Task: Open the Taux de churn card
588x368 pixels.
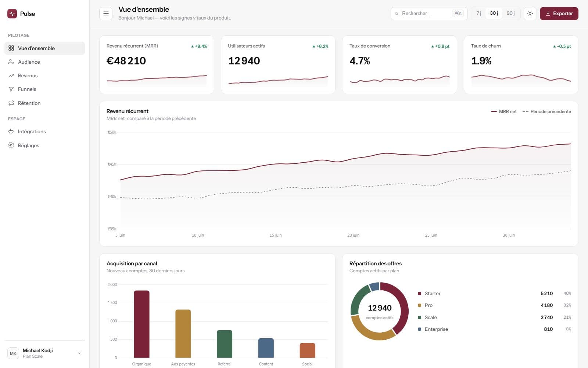Action: (521, 65)
